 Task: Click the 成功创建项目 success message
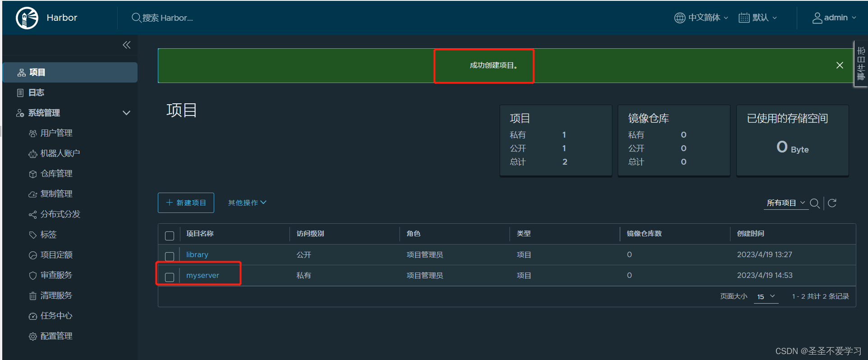tap(494, 65)
